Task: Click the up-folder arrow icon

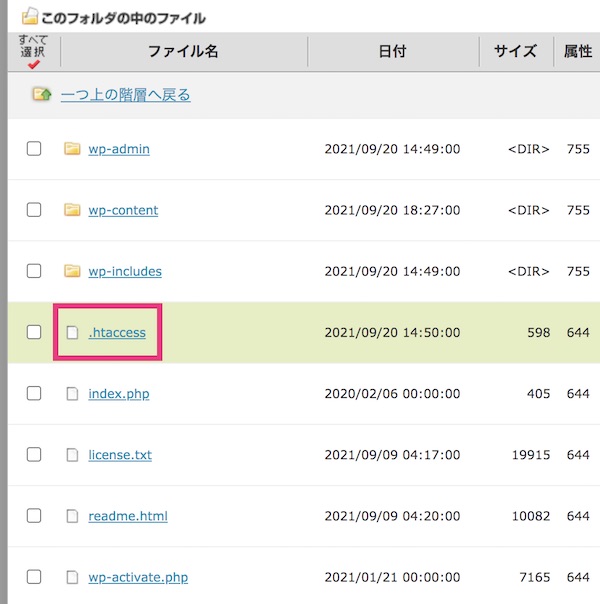Action: click(42, 94)
